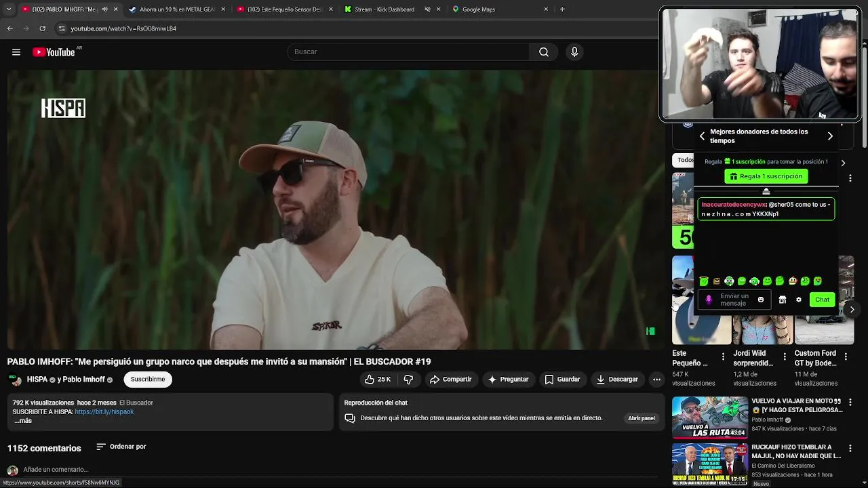Switch to Este Pequeño Sensor tab
The width and height of the screenshot is (868, 488).
284,9
